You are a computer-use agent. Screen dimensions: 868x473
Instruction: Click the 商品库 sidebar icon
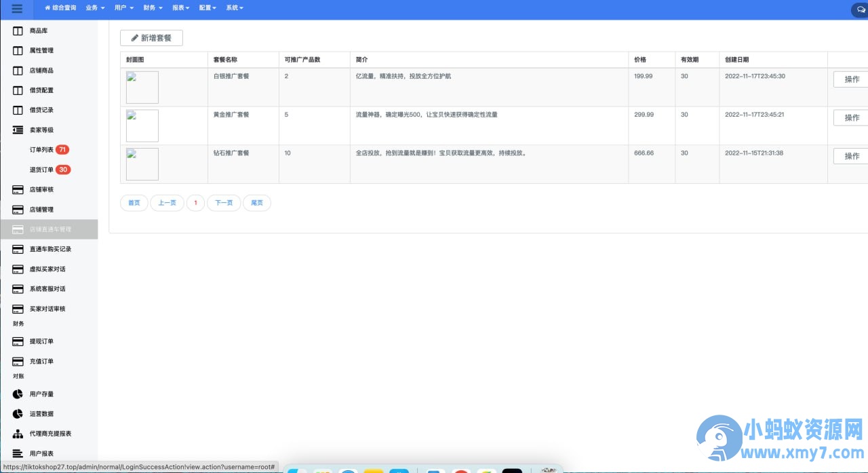coord(18,31)
